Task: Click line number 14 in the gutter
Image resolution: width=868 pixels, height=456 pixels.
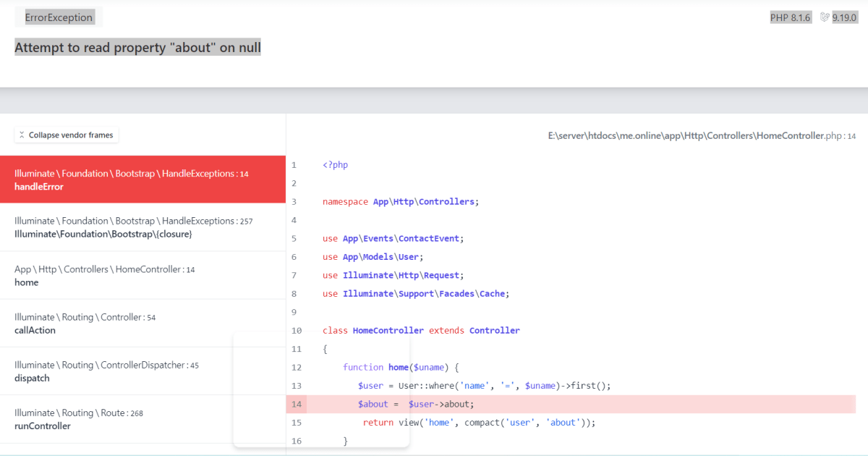Action: [297, 404]
